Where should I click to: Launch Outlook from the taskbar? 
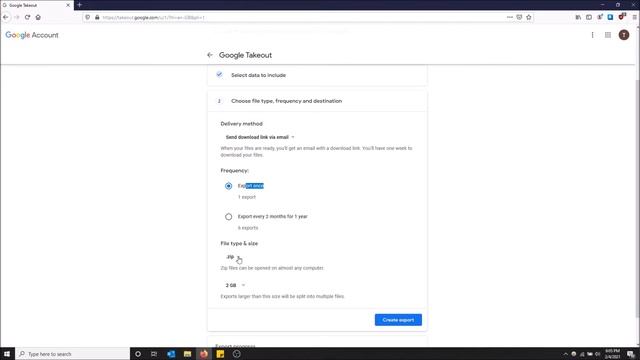171,354
